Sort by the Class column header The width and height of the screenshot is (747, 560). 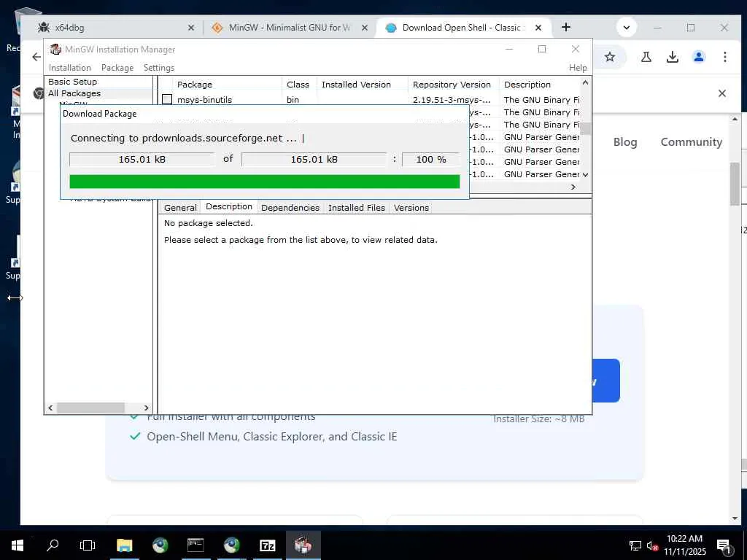[299, 85]
